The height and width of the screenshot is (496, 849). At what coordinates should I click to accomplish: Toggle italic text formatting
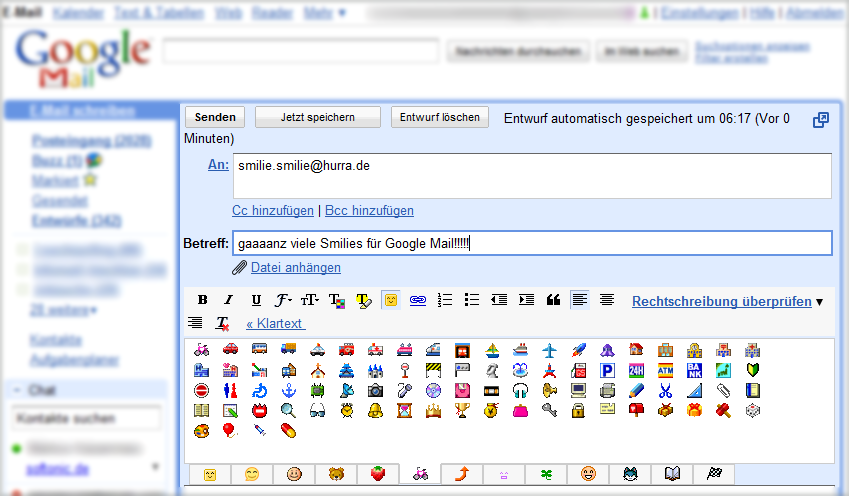point(229,300)
